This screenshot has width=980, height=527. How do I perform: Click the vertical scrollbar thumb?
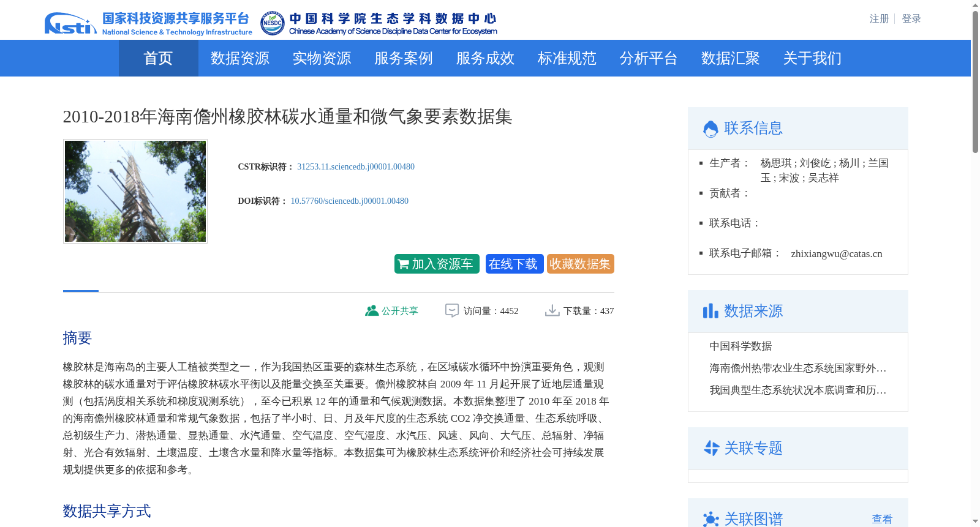coord(975,82)
